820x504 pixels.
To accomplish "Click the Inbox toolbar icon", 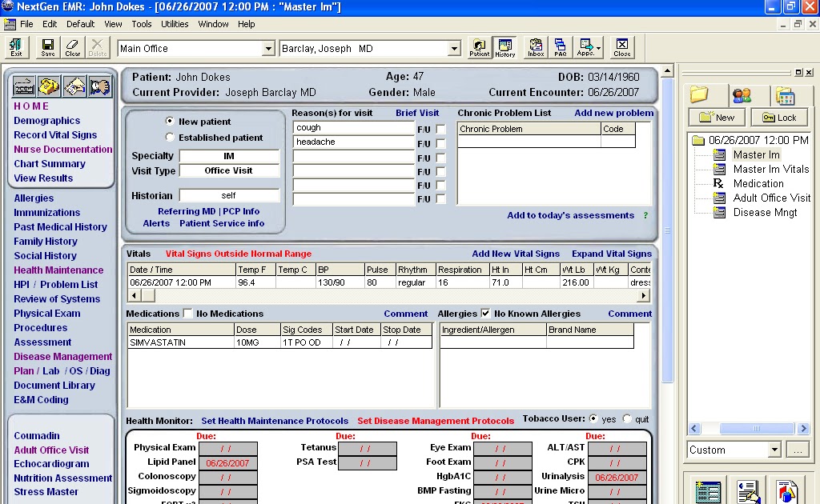I will point(536,47).
